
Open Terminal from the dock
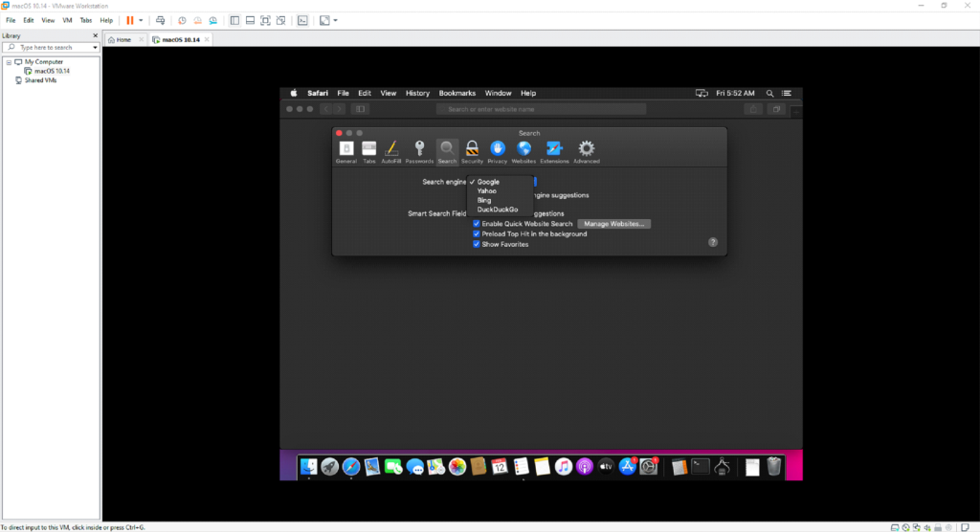tap(701, 466)
